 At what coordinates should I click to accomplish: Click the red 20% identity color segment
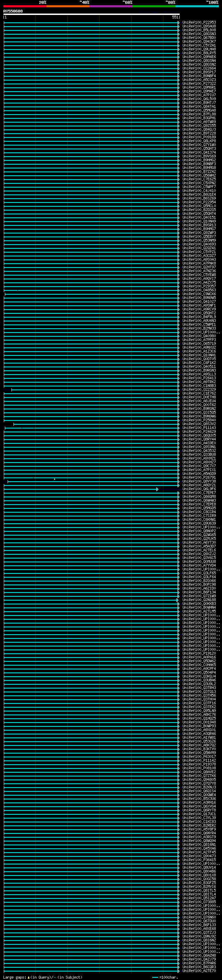[x=25, y=6]
